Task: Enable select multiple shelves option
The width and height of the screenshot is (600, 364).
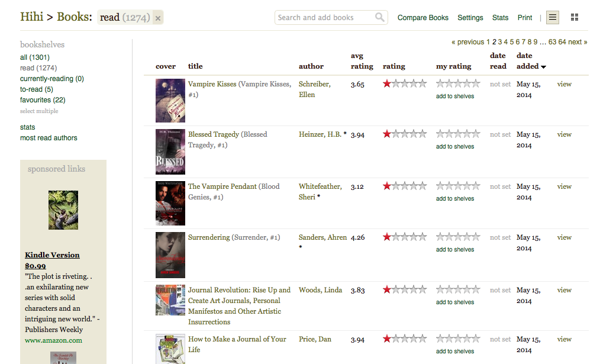Action: point(39,111)
